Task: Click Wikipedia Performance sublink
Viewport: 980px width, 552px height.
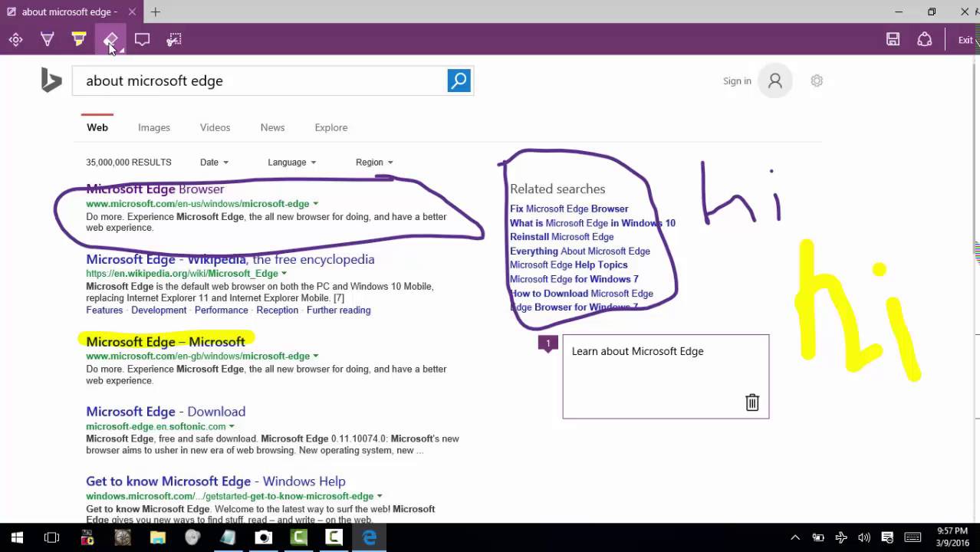Action: (x=222, y=310)
